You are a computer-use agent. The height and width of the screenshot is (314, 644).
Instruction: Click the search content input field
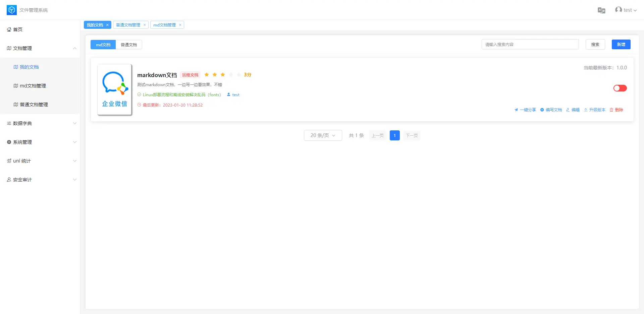(x=530, y=45)
